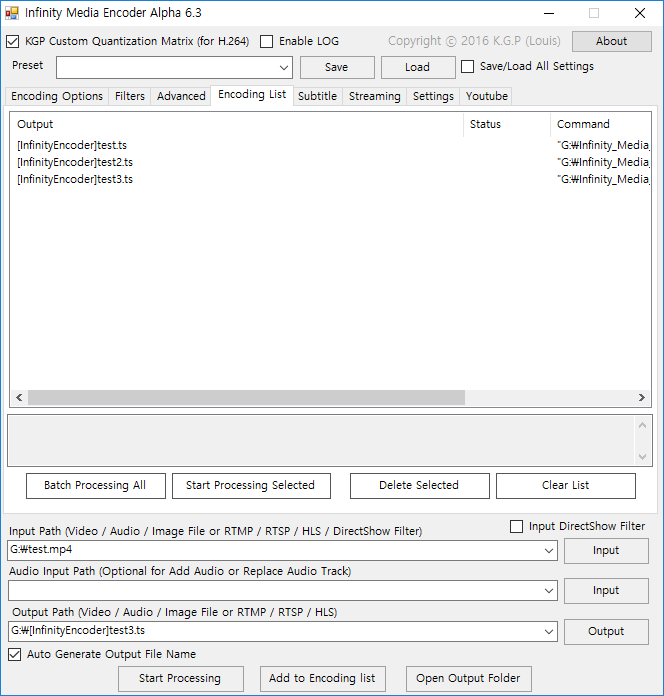Check Save/Load All Settings option
The height and width of the screenshot is (696, 664).
click(467, 67)
